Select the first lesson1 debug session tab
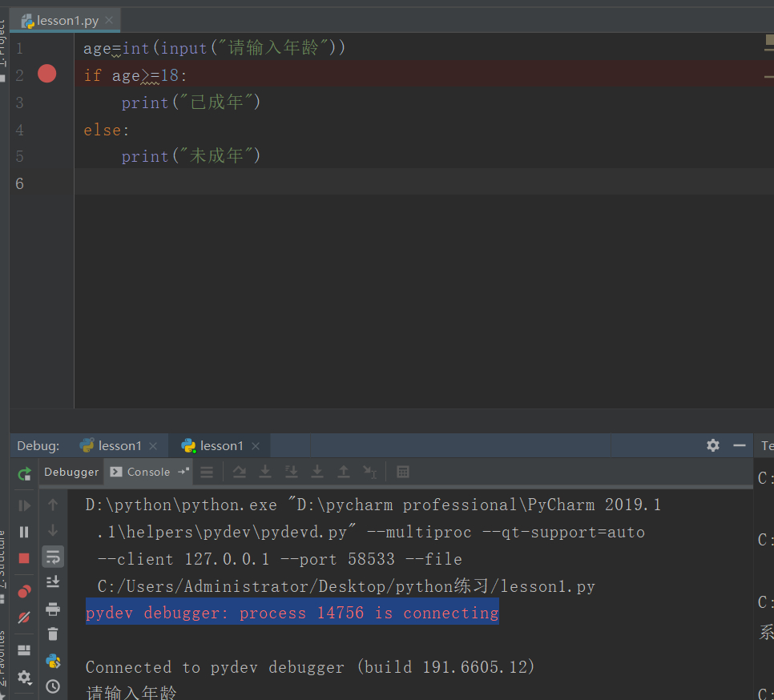Viewport: 774px width, 700px height. (x=119, y=445)
